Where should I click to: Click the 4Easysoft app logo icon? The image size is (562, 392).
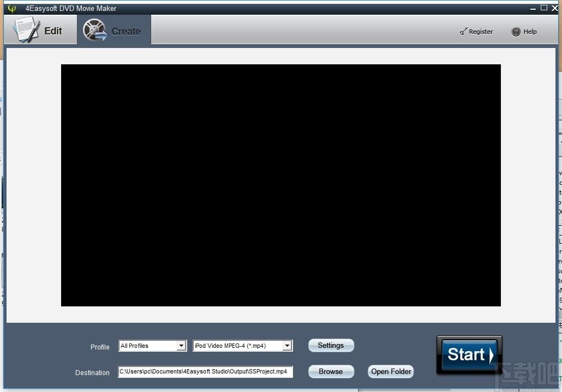[x=12, y=8]
